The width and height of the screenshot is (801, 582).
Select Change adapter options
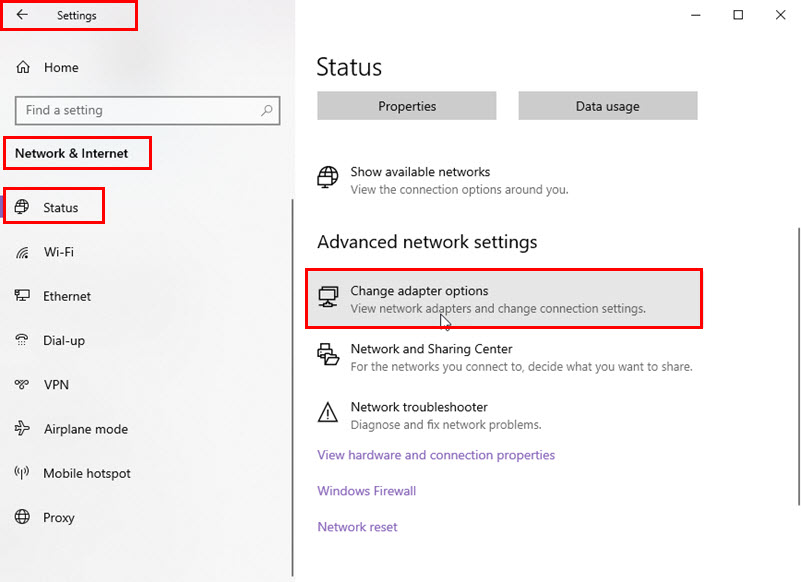pyautogui.click(x=504, y=299)
